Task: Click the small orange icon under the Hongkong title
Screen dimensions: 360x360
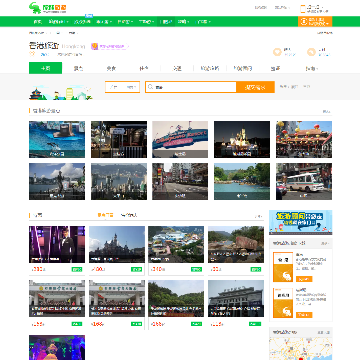Action: [32, 54]
